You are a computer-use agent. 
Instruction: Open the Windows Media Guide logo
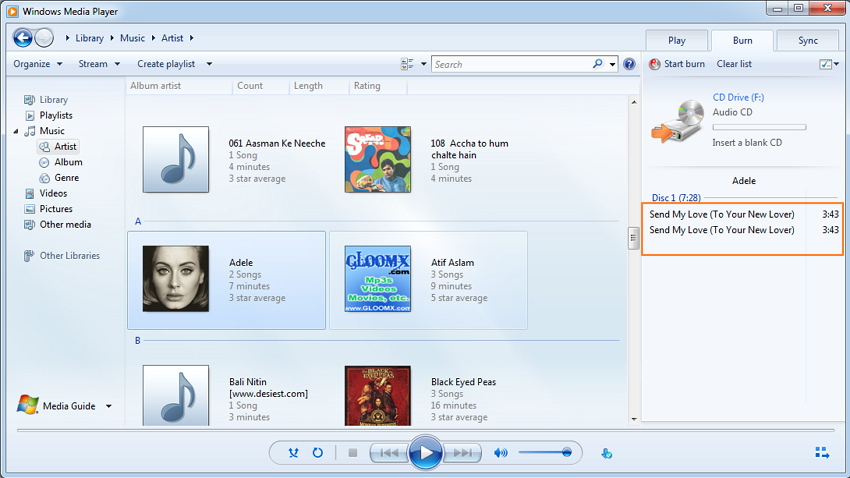[x=28, y=405]
